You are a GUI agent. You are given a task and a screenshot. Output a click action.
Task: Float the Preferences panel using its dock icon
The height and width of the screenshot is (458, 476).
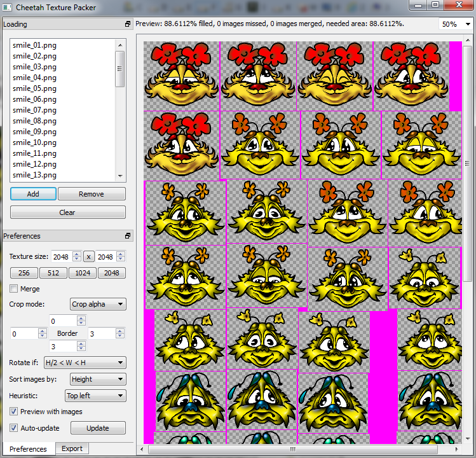128,236
